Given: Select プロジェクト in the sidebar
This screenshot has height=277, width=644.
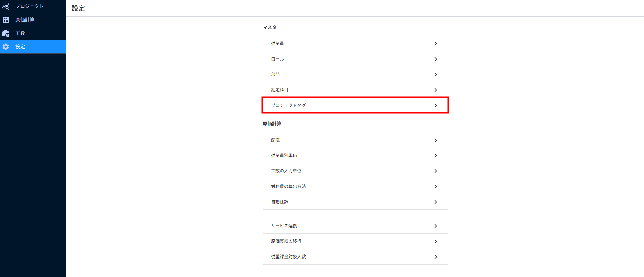Looking at the screenshot, I should 30,6.
